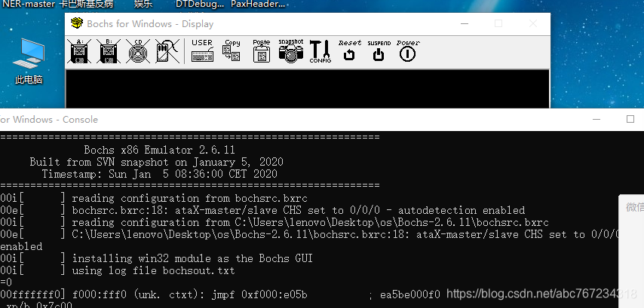The height and width of the screenshot is (308, 644).
Task: Click the floppy B: drive icon
Action: pos(109,51)
